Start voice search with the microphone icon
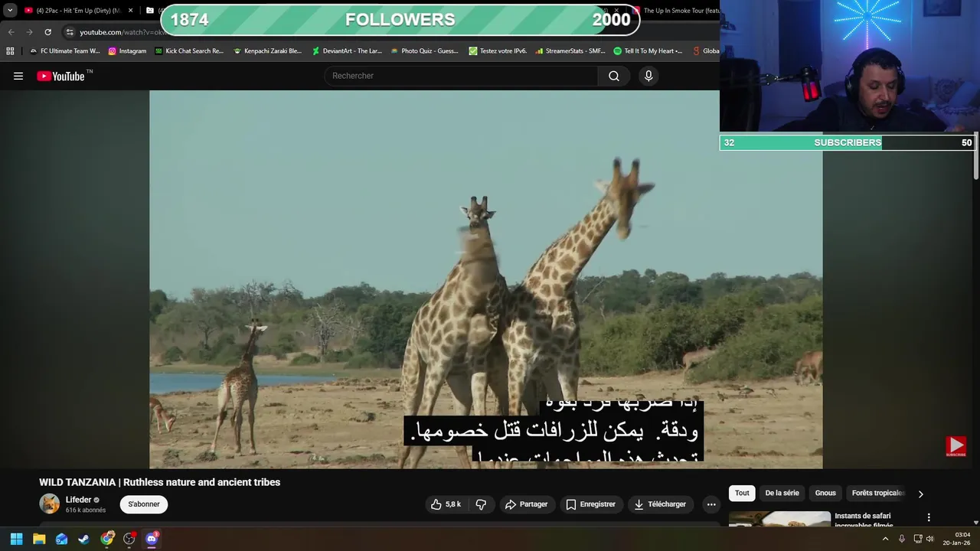980x551 pixels. pyautogui.click(x=648, y=76)
